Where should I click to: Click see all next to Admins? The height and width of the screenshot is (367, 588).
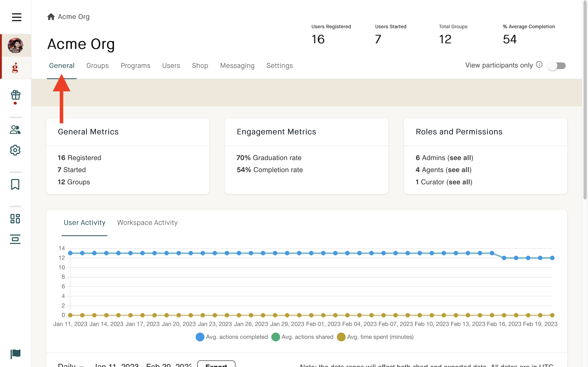tap(460, 158)
